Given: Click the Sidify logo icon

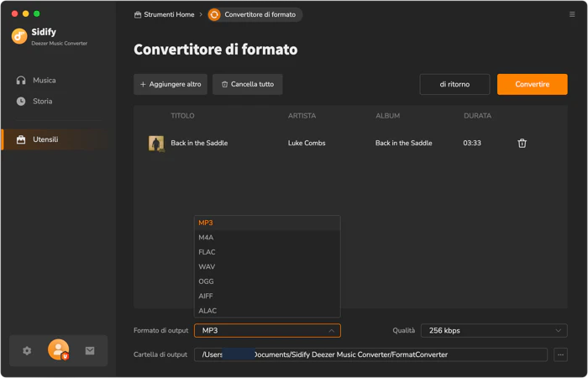Looking at the screenshot, I should click(19, 36).
